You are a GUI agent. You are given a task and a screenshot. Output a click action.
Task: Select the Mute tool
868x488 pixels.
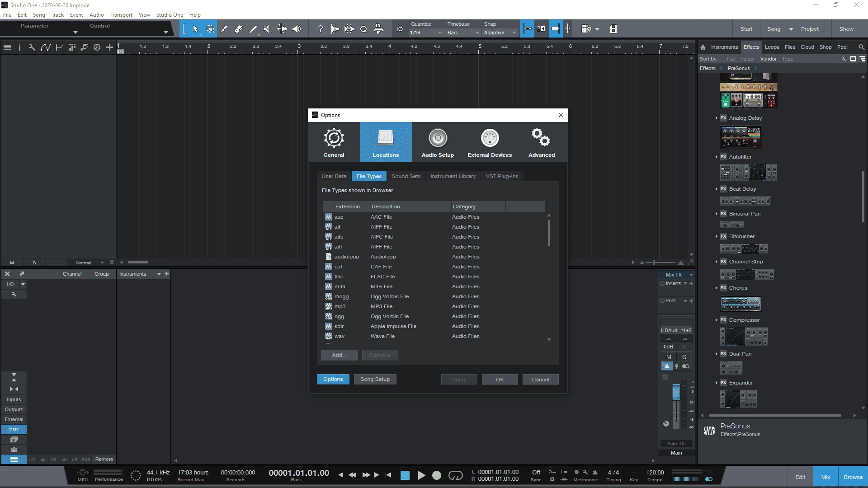coord(267,29)
